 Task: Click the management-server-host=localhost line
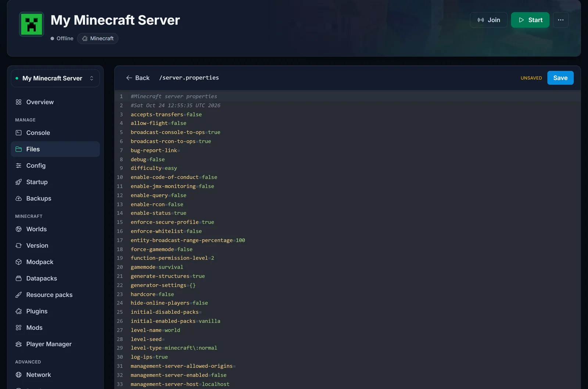(x=180, y=384)
